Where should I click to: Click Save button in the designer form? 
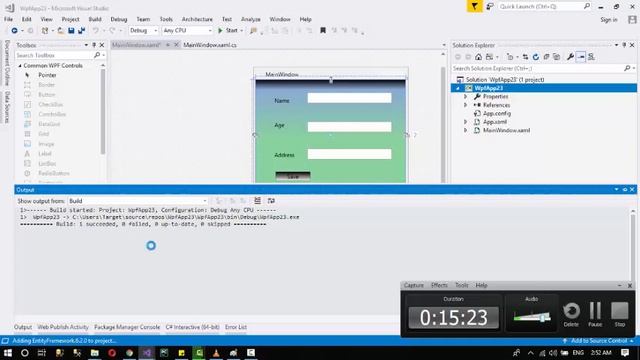click(293, 176)
